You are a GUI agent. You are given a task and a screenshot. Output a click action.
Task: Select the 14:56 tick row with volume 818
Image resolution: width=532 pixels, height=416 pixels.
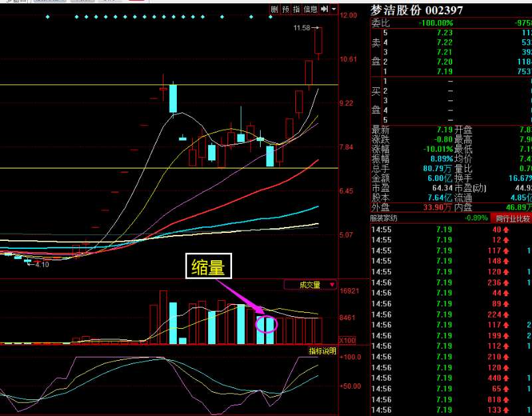(x=452, y=400)
